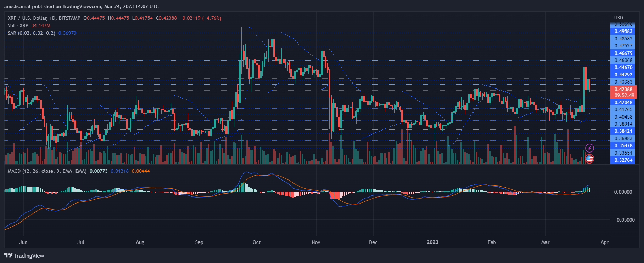Click price level 0.35478 on the axis

click(623, 145)
